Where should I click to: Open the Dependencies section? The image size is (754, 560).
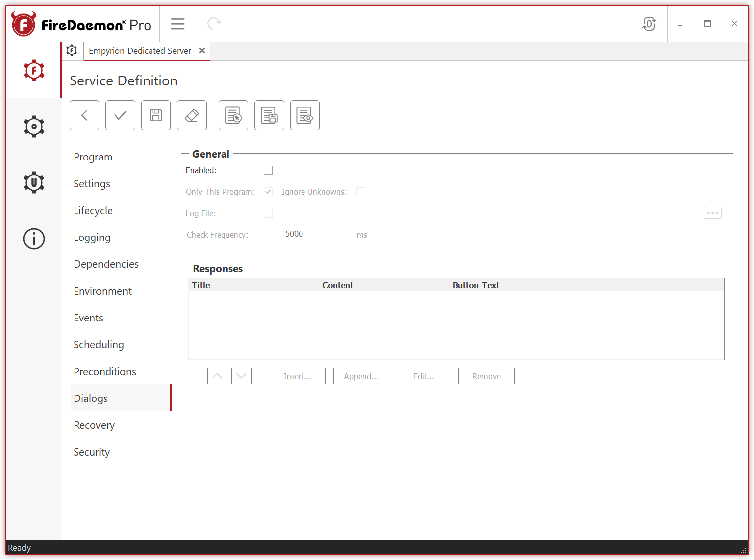tap(121, 264)
